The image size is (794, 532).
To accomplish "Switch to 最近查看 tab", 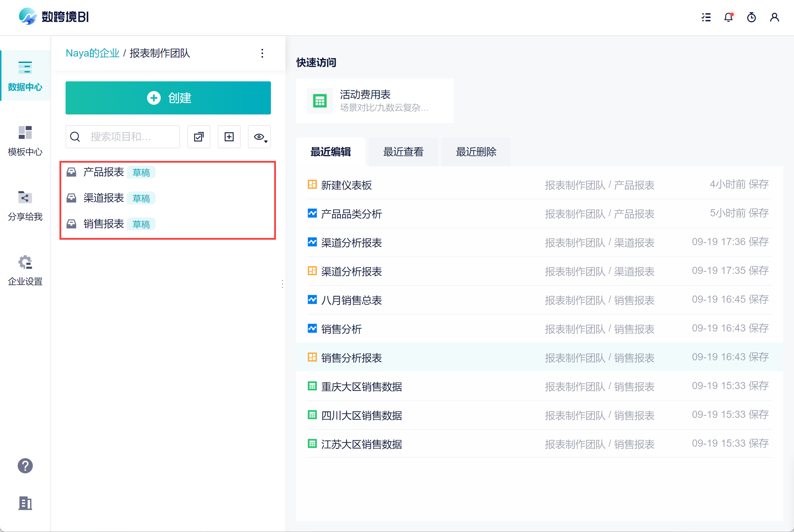I will pos(403,152).
